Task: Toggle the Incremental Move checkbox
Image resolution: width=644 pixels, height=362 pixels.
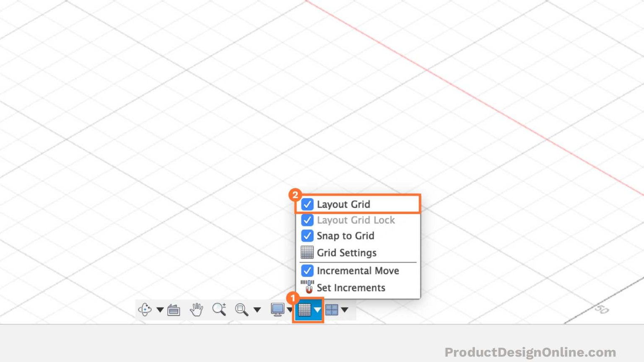Action: 307,271
